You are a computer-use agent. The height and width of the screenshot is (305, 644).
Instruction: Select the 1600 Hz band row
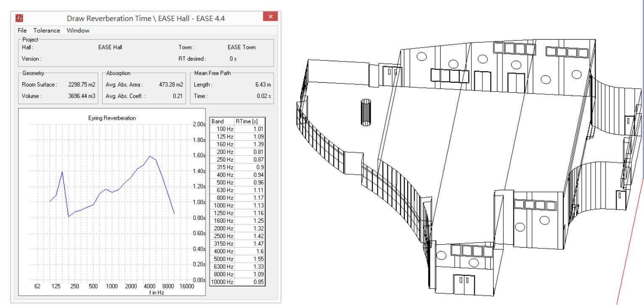pos(238,221)
